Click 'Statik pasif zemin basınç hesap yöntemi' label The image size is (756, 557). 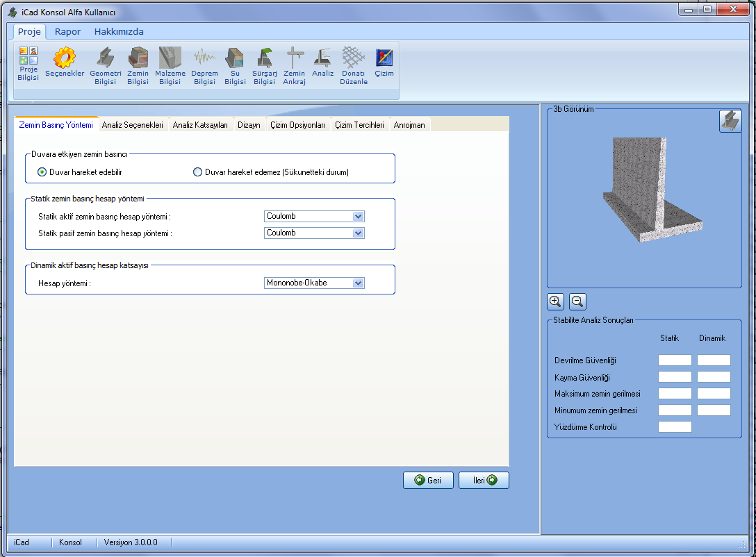tap(105, 233)
